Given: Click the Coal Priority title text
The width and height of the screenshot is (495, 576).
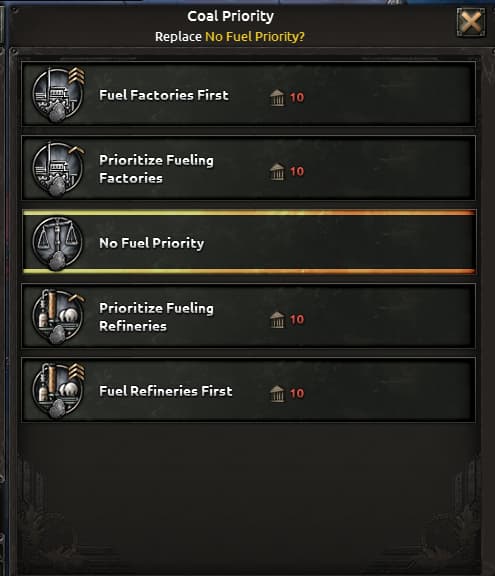Looking at the screenshot, I should [231, 16].
